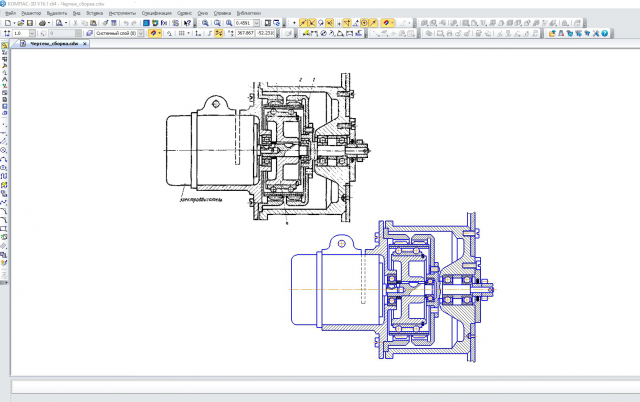640x402 pixels.
Task: Expand the zoom scale 0.4591 dropdown
Action: point(256,23)
